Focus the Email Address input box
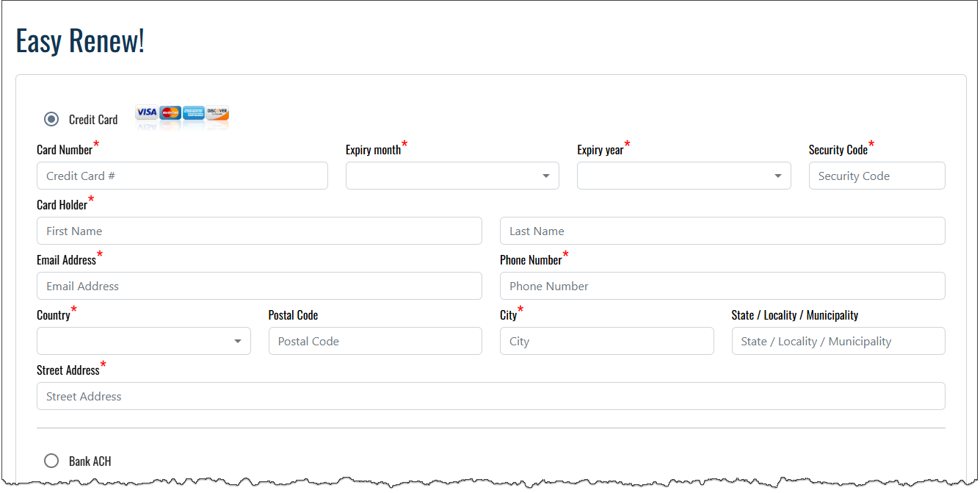The image size is (980, 493). pyautogui.click(x=259, y=286)
